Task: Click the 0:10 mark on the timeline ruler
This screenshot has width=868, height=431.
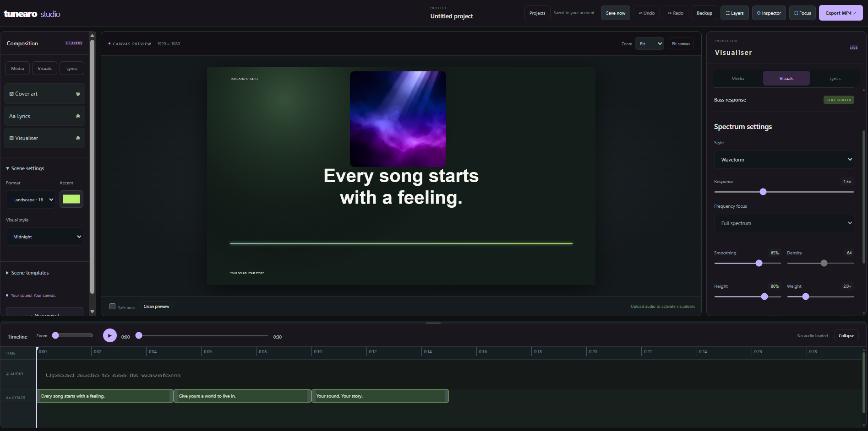Action: (318, 352)
